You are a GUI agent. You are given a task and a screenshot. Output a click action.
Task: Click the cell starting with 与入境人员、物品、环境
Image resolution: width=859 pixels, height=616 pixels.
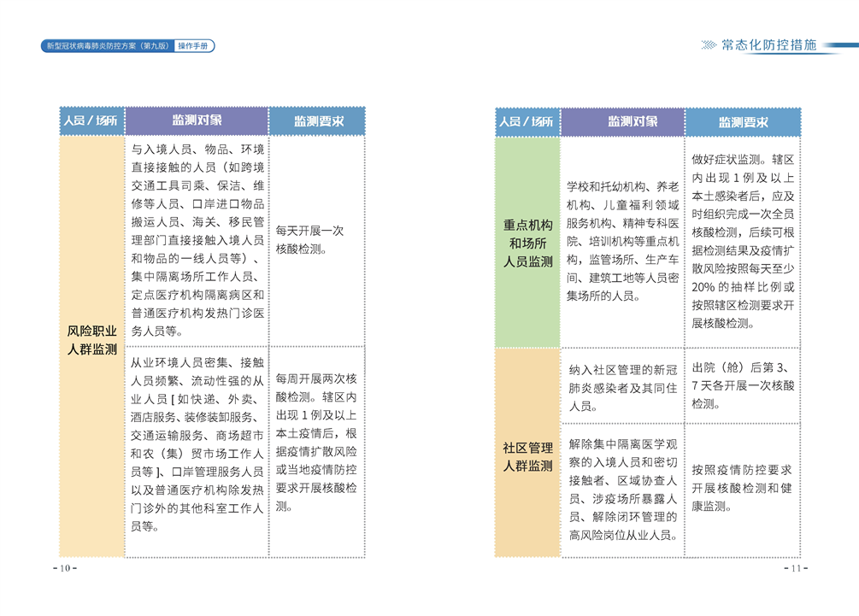click(x=197, y=240)
